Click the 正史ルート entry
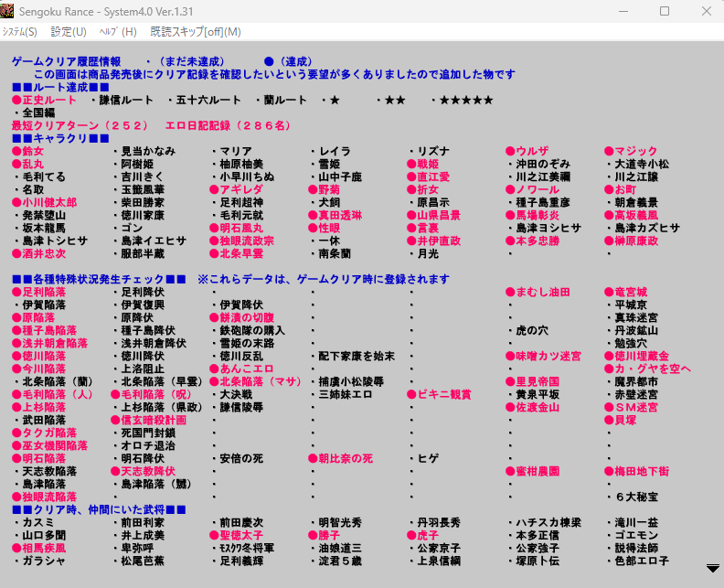Viewport: 724px width, 588px height. 45,101
